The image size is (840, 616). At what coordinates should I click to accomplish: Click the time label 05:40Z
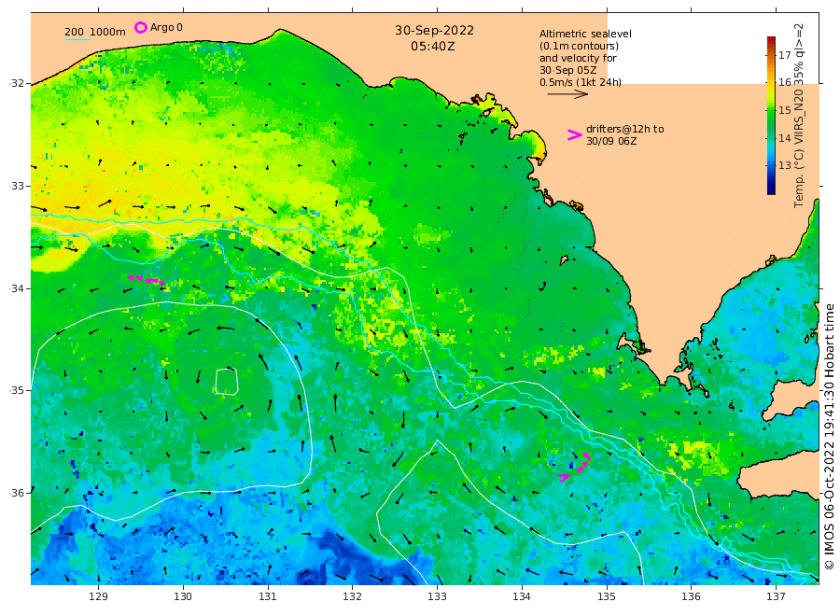click(x=433, y=47)
